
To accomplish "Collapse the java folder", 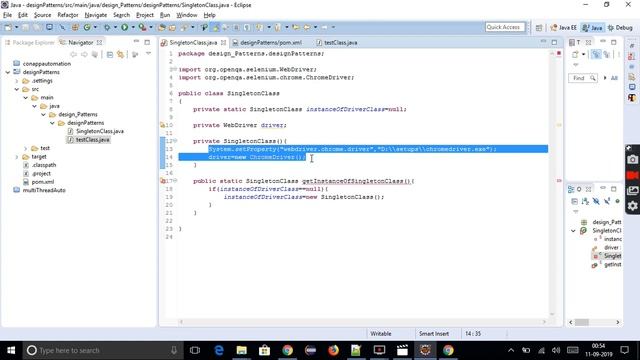I will (35, 106).
